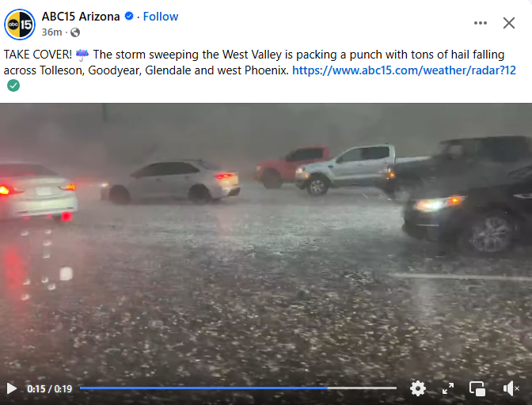Screen dimensions: 532x405
Task: Click the blue verified badge
Action: coord(129,16)
